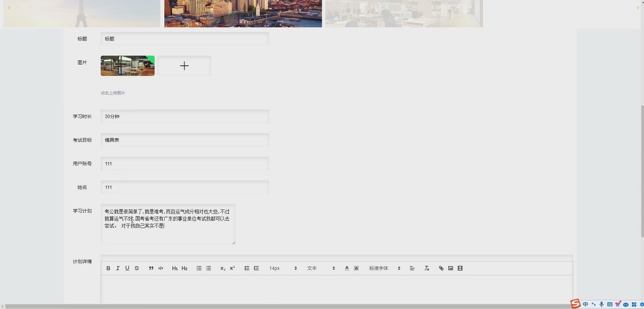Insert a code block in the editor
The image size is (644, 309).
pyautogui.click(x=161, y=268)
